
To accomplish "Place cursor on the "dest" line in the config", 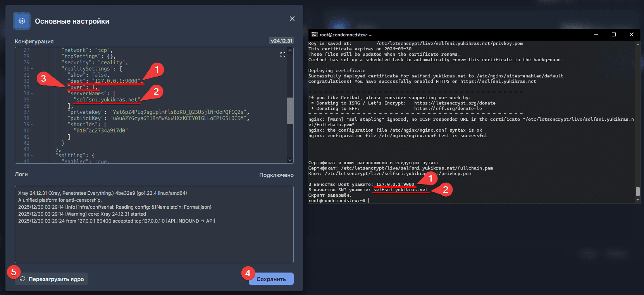I will tap(116, 81).
